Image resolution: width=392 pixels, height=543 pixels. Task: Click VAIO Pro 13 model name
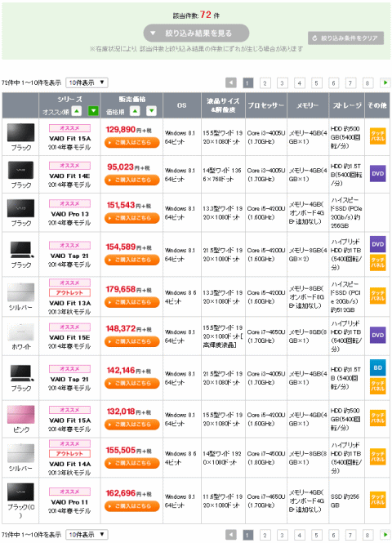(x=69, y=214)
